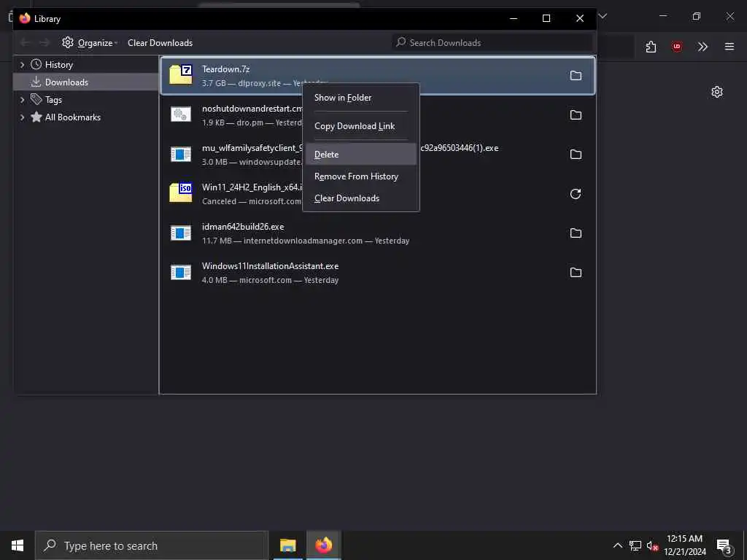Open File Explorer from the taskbar

287,545
